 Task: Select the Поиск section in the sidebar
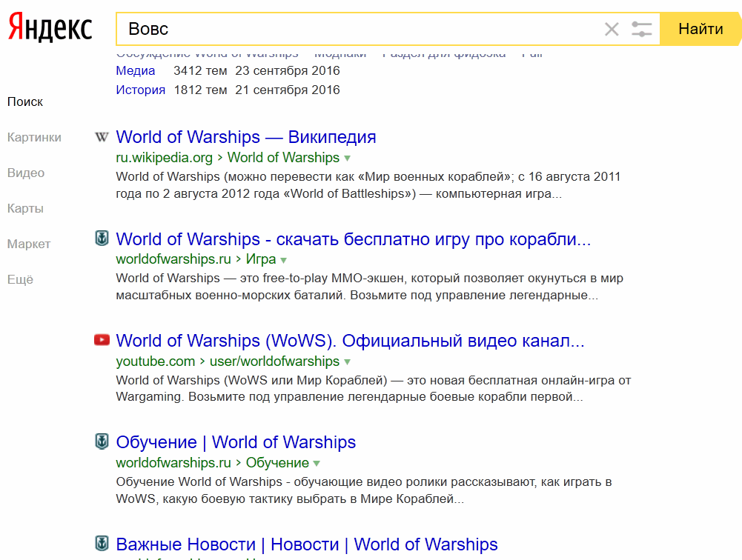[25, 101]
